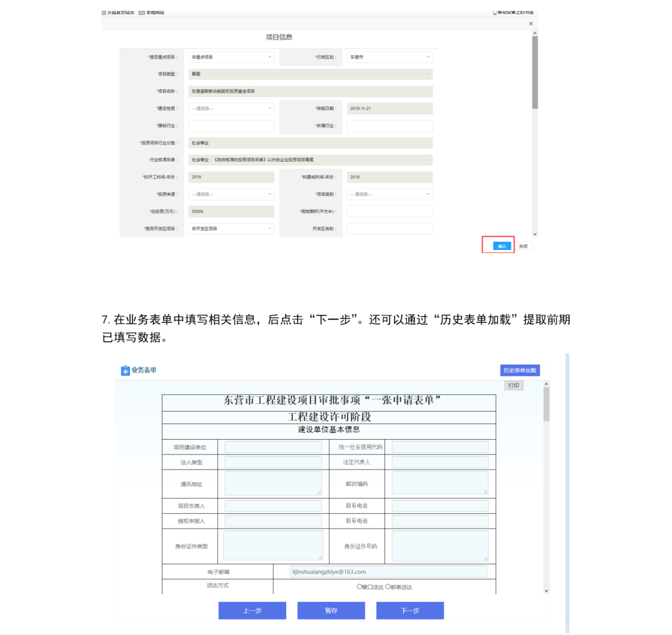Click the 法定代表人 input field
This screenshot has width=672, height=635.
point(440,462)
